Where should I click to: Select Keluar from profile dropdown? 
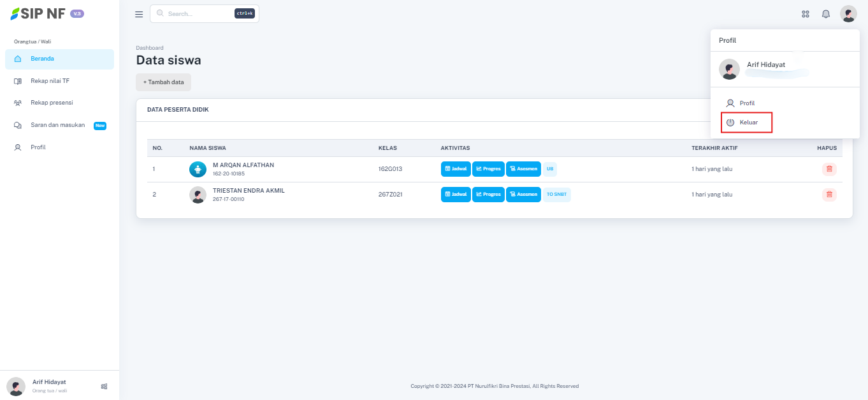point(748,122)
